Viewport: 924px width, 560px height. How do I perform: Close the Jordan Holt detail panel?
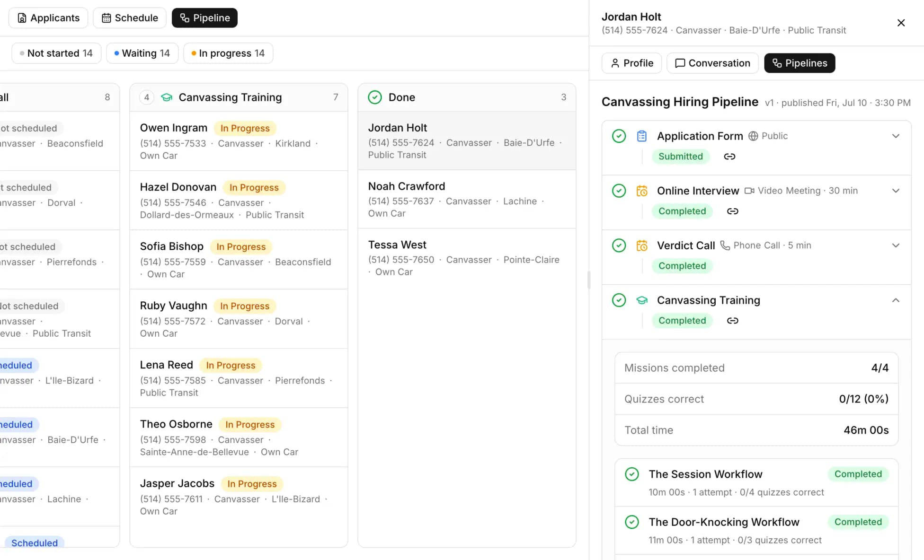click(901, 23)
